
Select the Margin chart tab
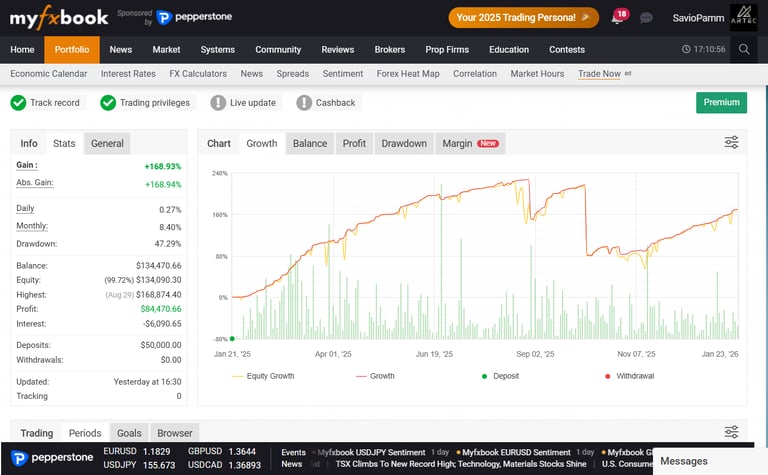coord(470,143)
